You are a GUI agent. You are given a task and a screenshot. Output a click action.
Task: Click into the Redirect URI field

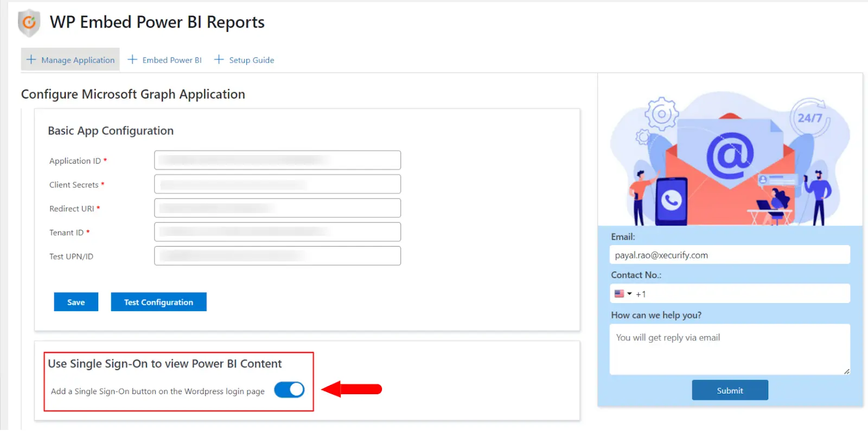point(277,208)
